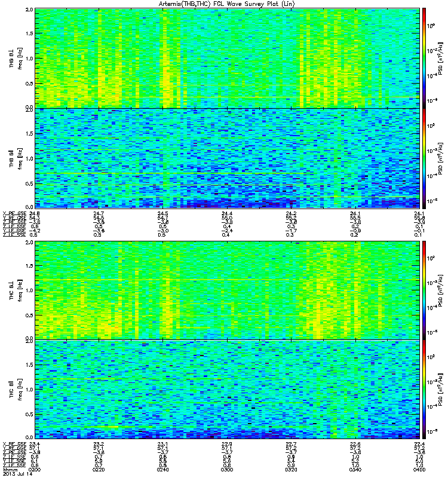Click the '0300' time label
Screen dimensions: 448x478
[227, 470]
